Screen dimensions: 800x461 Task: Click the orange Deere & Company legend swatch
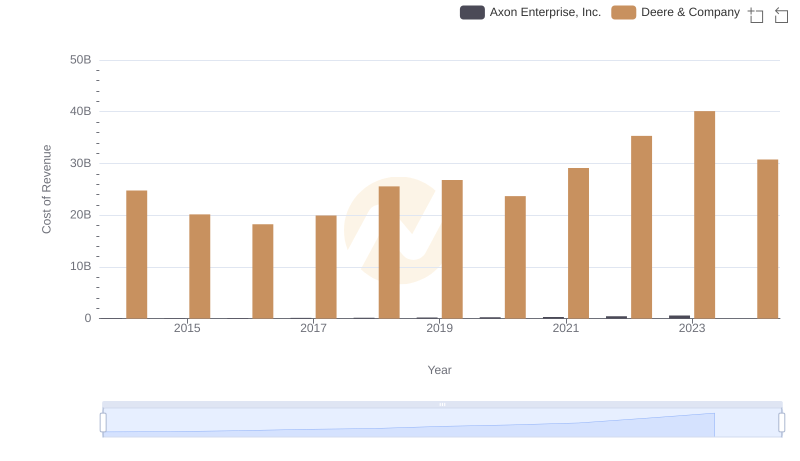click(624, 13)
